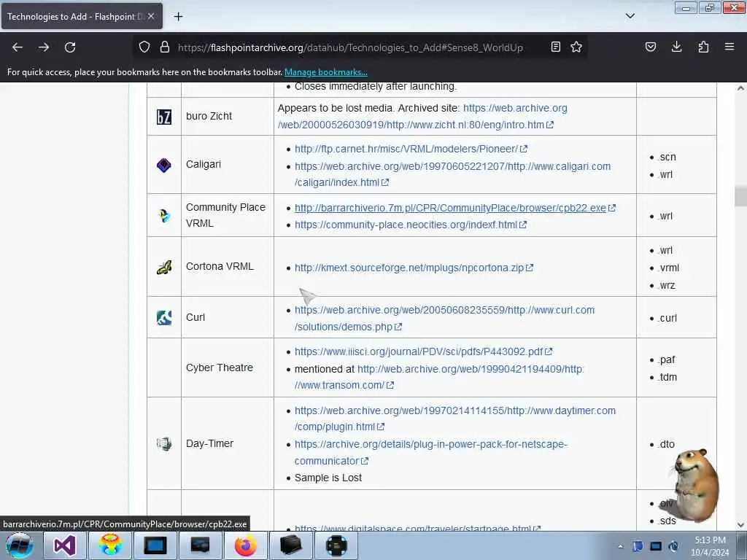The height and width of the screenshot is (560, 747).
Task: Open the dark monitor taskbar app
Action: (200, 545)
